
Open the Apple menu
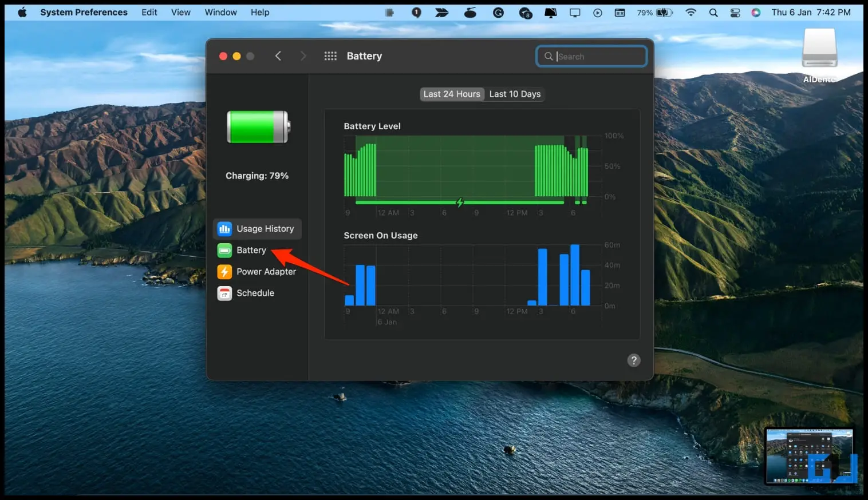22,12
